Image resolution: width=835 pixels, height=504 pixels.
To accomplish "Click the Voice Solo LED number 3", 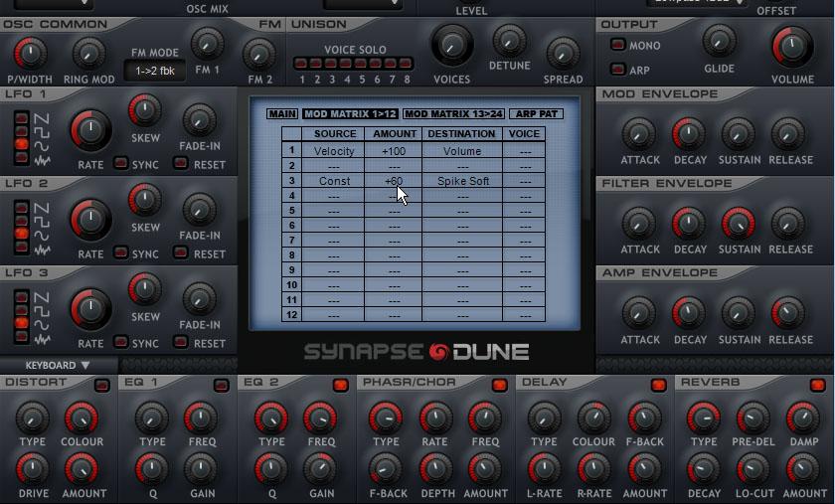I will click(331, 64).
